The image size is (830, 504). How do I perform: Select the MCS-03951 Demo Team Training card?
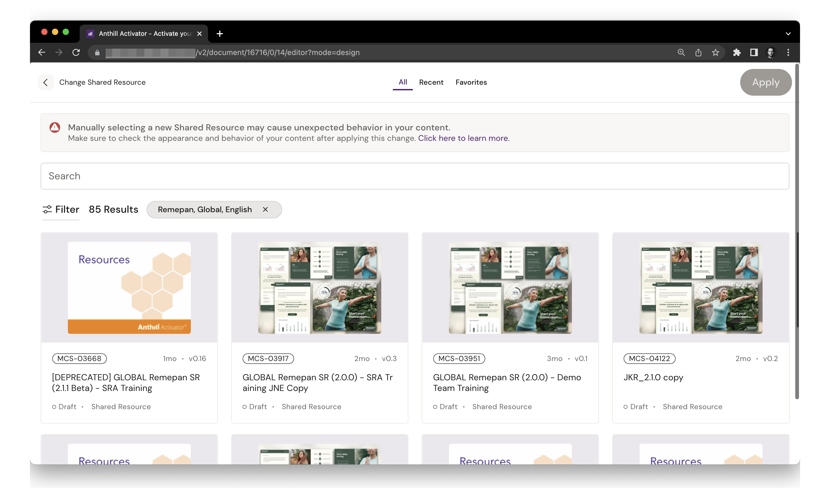coord(510,327)
